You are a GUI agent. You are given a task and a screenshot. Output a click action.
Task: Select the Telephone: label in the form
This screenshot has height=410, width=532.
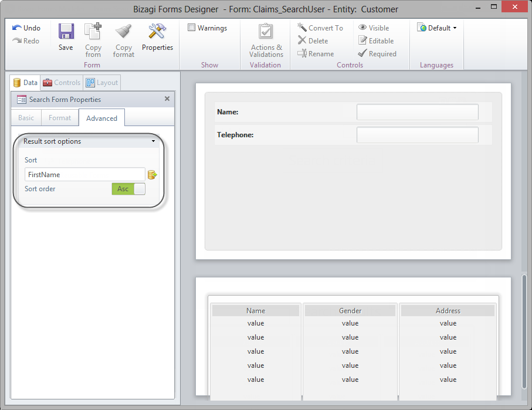click(235, 135)
